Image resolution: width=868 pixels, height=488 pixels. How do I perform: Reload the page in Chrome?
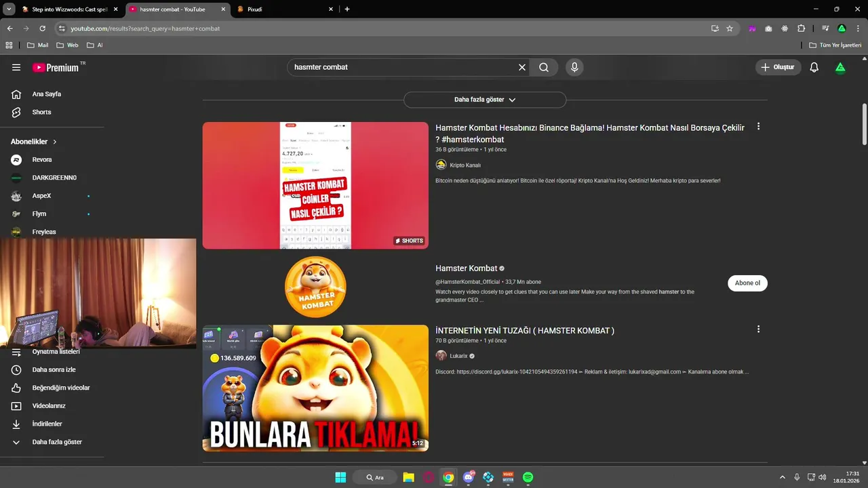[42, 28]
